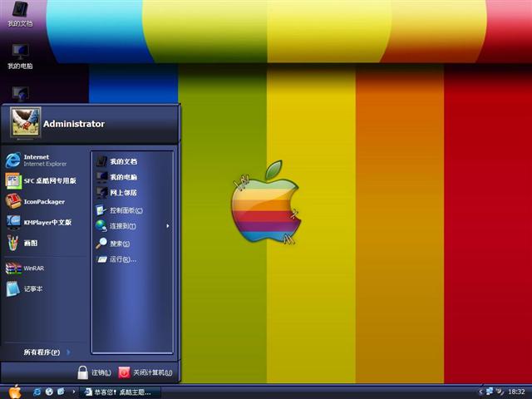Viewport: 532px width, 399px height.
Task: Open 运行(R)... run dialog
Action: tap(116, 259)
